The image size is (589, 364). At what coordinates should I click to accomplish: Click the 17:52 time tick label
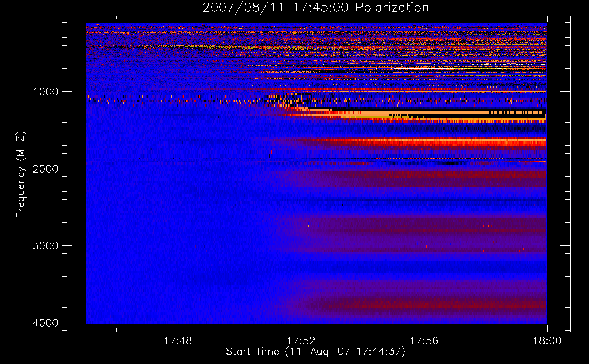[301, 341]
